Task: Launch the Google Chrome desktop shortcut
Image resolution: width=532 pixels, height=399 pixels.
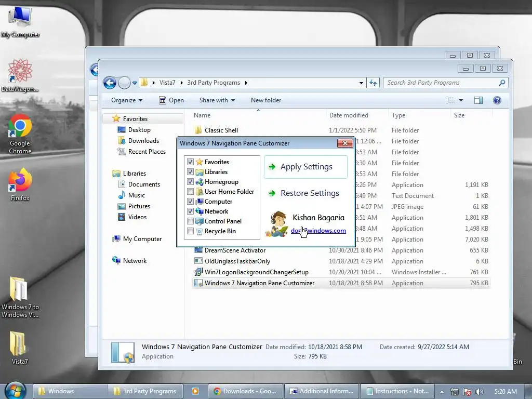Action: (x=20, y=135)
